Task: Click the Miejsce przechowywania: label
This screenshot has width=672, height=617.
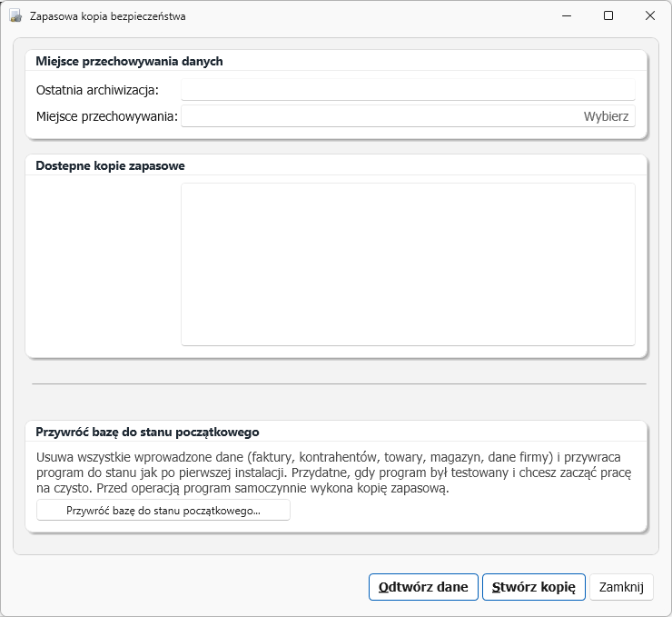Action: pyautogui.click(x=107, y=116)
